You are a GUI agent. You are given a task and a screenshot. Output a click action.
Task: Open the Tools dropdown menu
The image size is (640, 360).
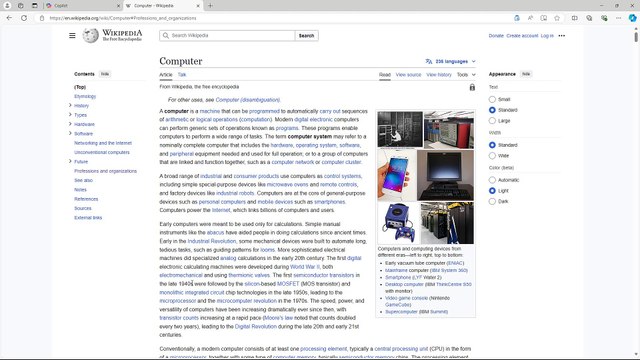[x=466, y=75]
